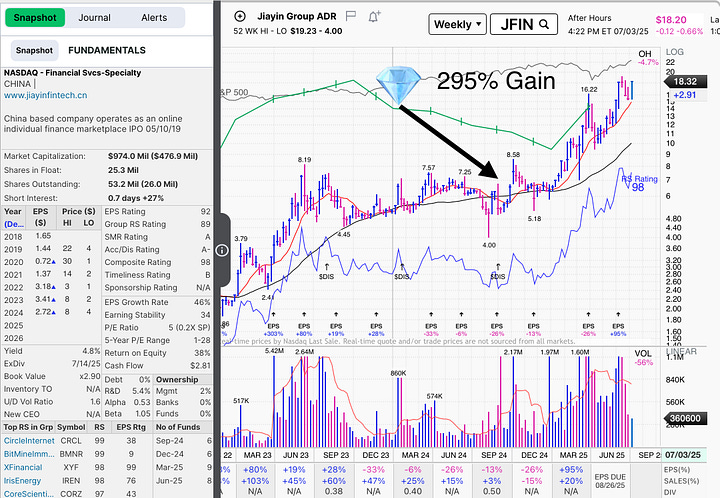
Task: Switch to the Snapshot main tab
Action: [x=35, y=17]
